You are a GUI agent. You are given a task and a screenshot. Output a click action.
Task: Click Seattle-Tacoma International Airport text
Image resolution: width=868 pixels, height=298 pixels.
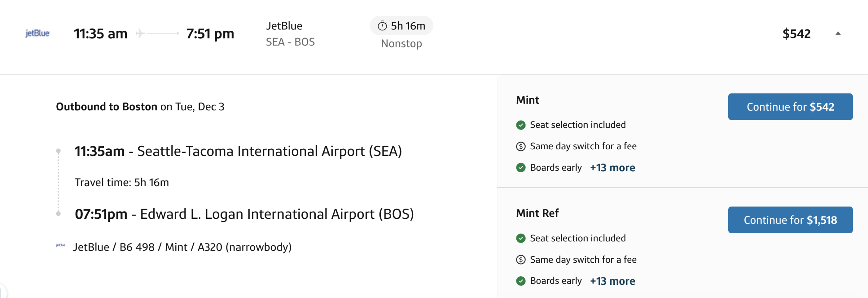(x=270, y=151)
